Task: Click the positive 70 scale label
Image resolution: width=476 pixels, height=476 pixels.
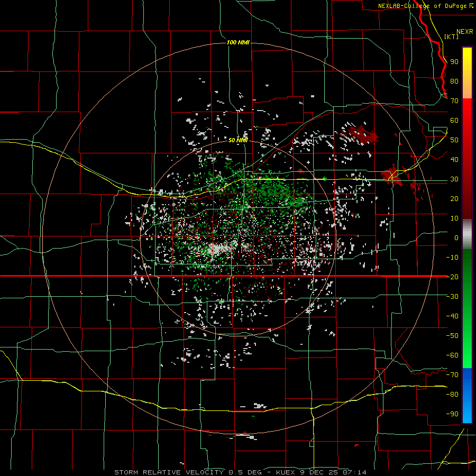Action: click(454, 101)
